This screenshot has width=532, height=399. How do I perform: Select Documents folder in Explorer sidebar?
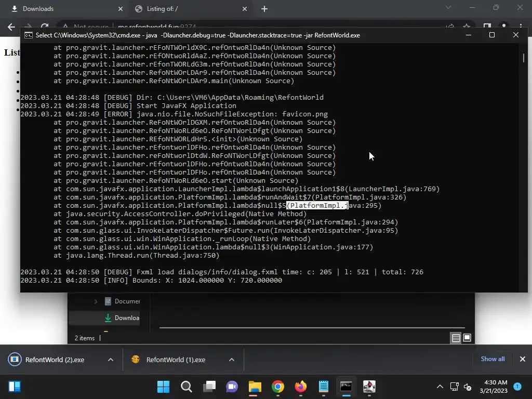tap(122, 301)
